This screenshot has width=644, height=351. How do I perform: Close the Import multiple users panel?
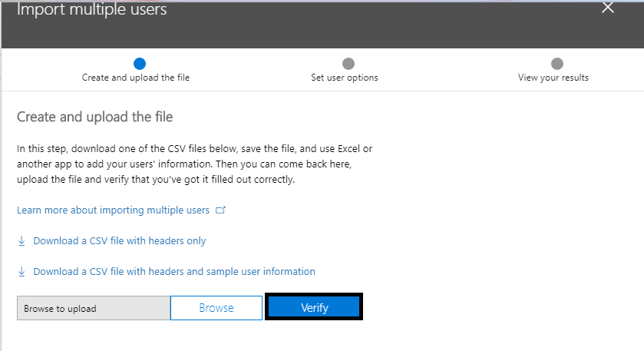coord(608,8)
